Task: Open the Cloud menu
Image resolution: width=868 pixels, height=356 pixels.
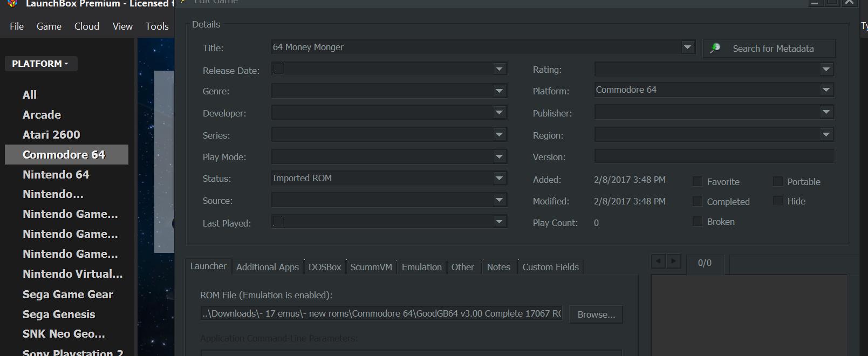Action: [x=87, y=26]
